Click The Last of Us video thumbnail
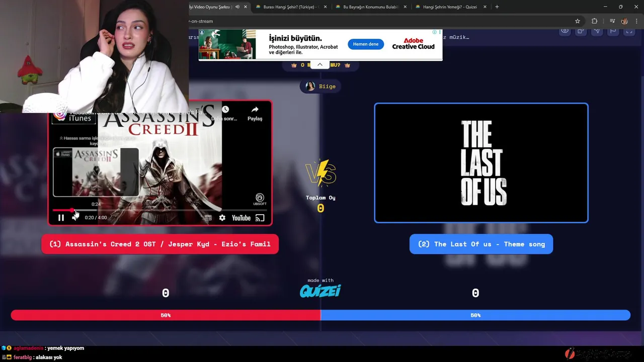The image size is (644, 362). coord(481,163)
